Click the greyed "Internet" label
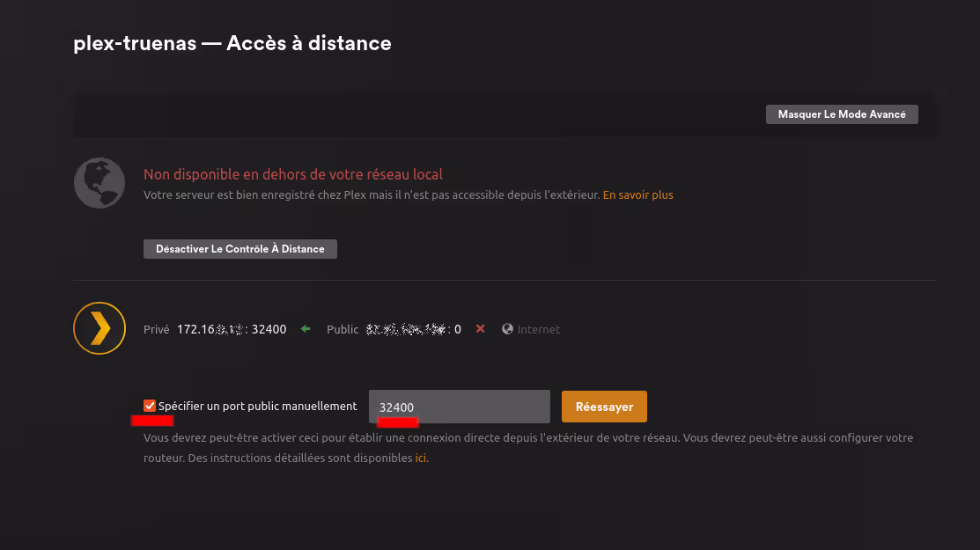Screen dimensions: 980x550 (x=538, y=329)
